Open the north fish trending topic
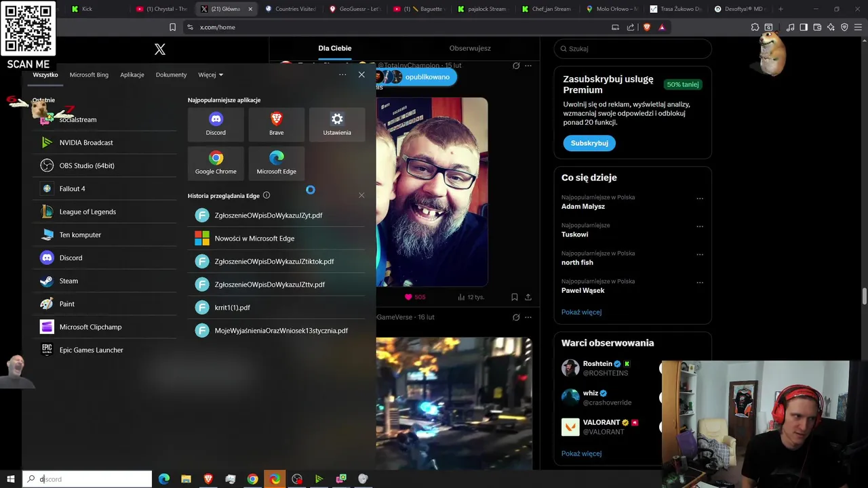Image resolution: width=868 pixels, height=488 pixels. (577, 262)
